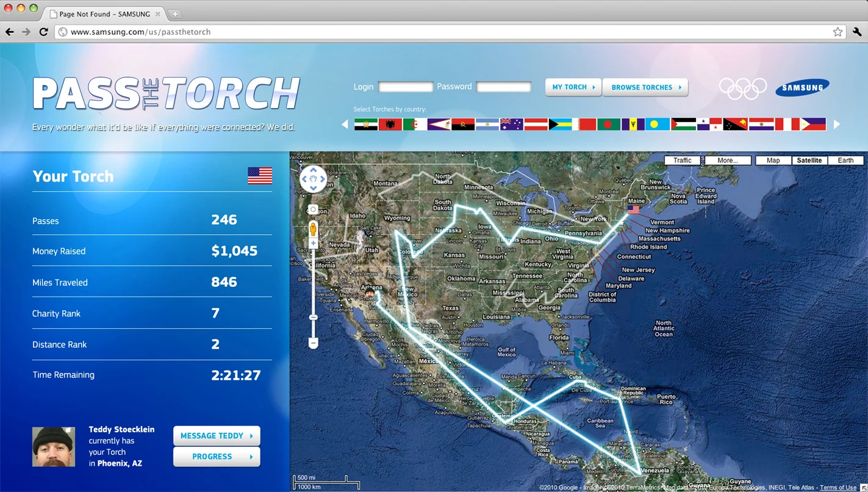Go back with the browser back arrow
868x492 pixels.
(x=10, y=32)
